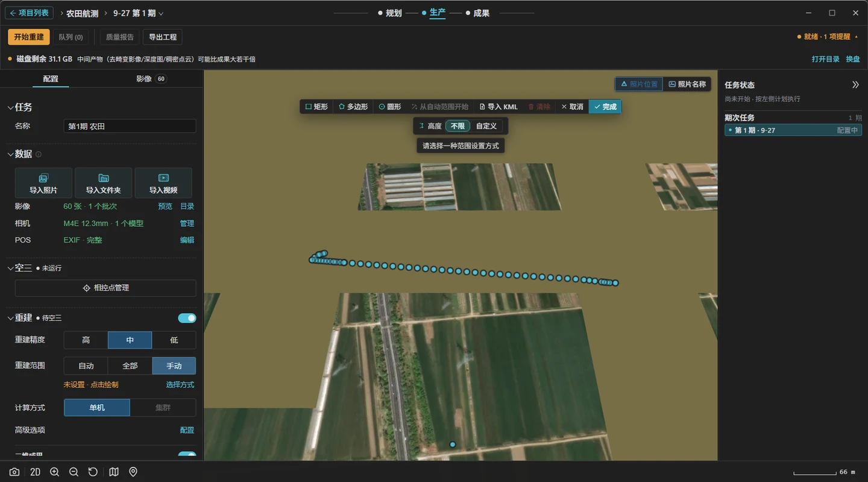
Task: Click 导入文件夹 import folder tile
Action: point(103,183)
